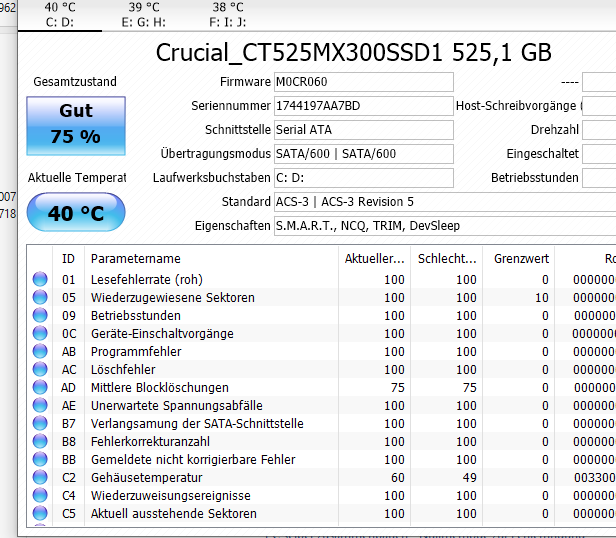Click the Eingeschaltet label
The width and height of the screenshot is (616, 538).
point(543,154)
